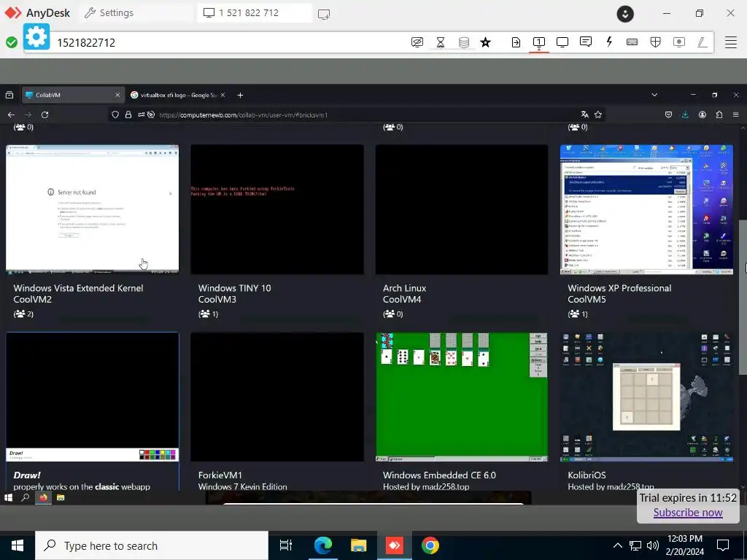Click the Subscribe now link

click(x=687, y=513)
